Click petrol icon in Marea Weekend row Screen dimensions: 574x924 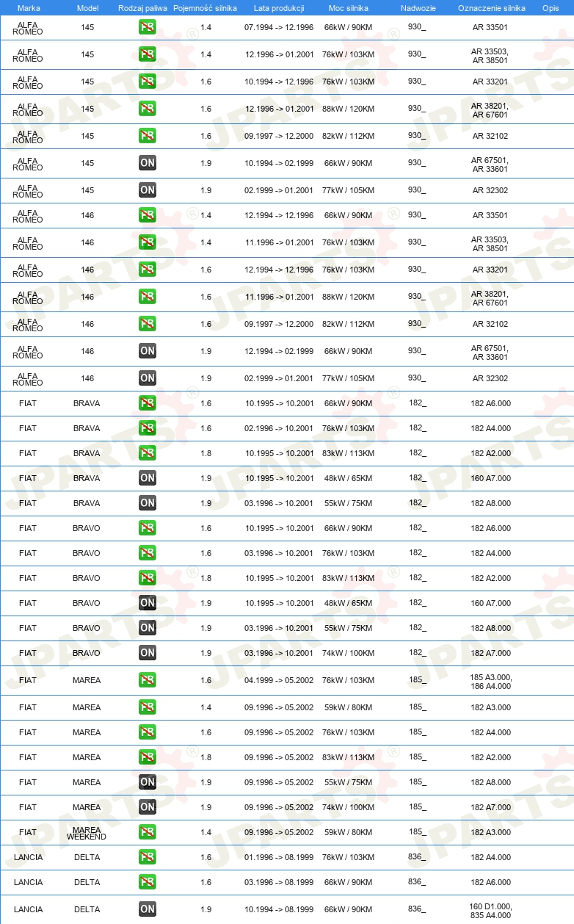148,832
